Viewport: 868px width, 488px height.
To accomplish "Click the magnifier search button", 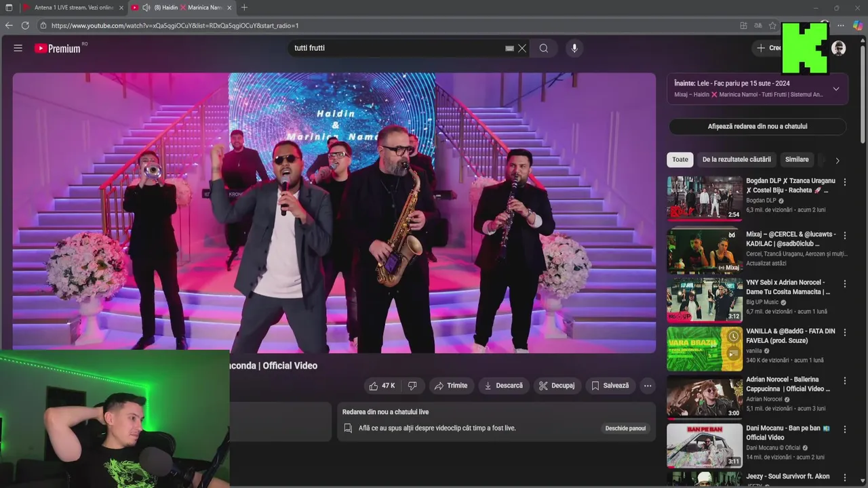I will pyautogui.click(x=544, y=48).
